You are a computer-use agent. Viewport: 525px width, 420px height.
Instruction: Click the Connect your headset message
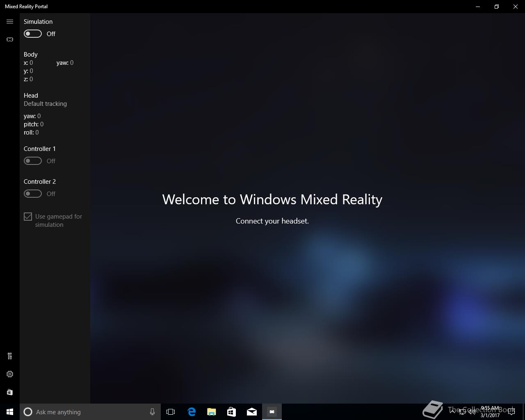pos(272,221)
